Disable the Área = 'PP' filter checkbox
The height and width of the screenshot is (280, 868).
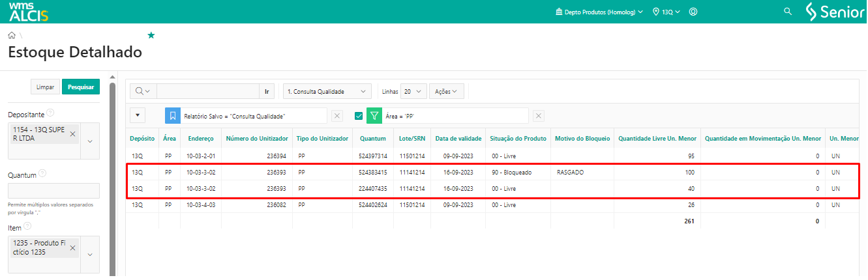(358, 116)
